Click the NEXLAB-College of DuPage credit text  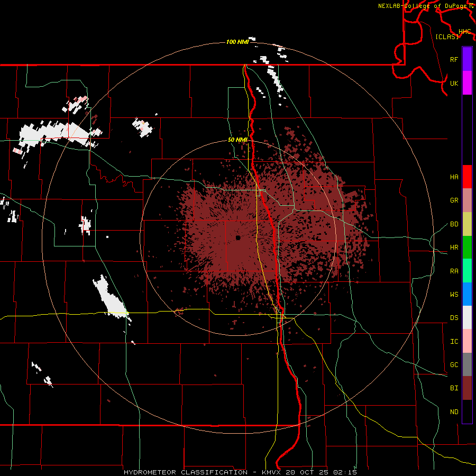[x=422, y=6]
